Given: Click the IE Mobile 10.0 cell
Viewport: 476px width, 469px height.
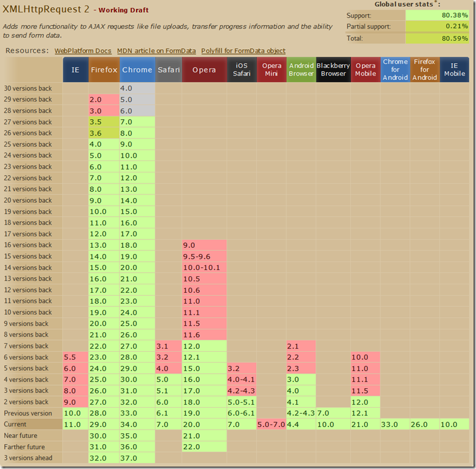Looking at the screenshot, I should pyautogui.click(x=454, y=424).
